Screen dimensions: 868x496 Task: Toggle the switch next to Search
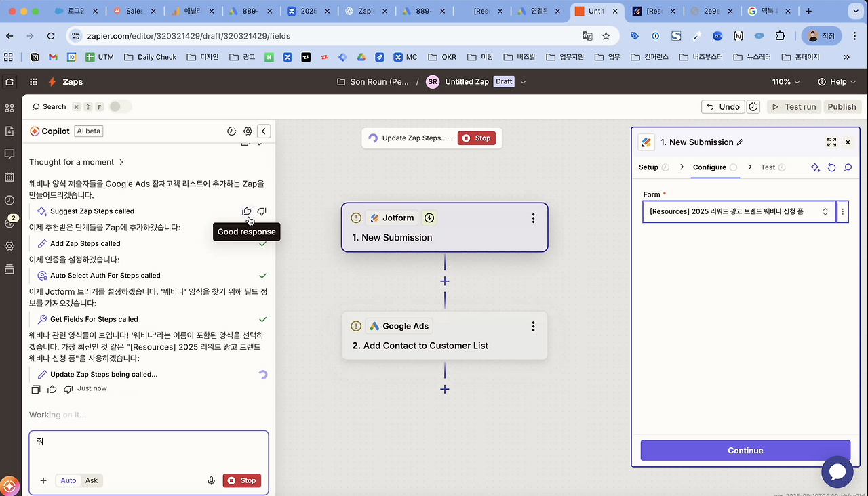120,106
